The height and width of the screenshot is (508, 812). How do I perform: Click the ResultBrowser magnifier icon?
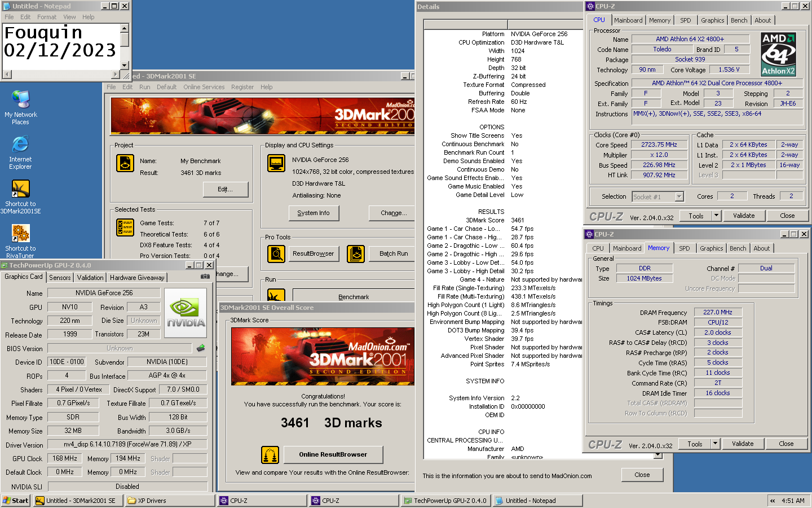tap(276, 254)
